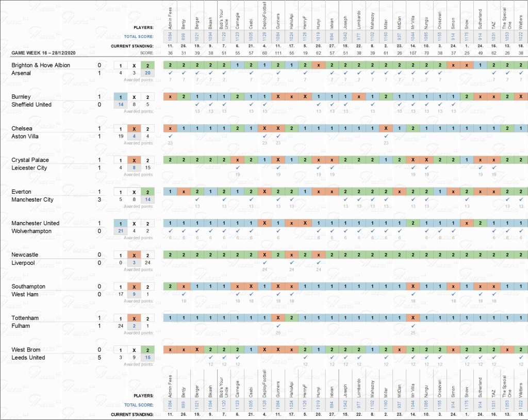This screenshot has height=420, width=528.
Task: Click Bikash's checkmark in West Brom–Leeds row
Action: click(211, 357)
